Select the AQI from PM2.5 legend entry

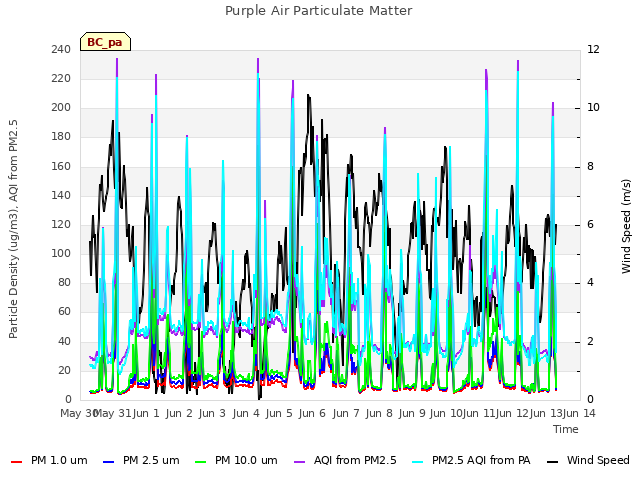click(x=345, y=461)
